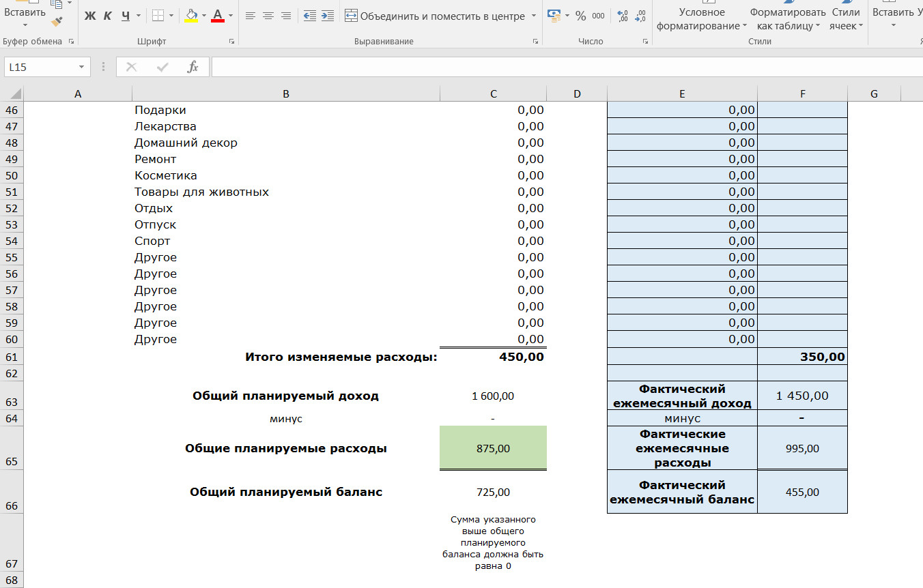Apply the fill color paint bucket
Screen dimensions: 923x588
pos(191,16)
